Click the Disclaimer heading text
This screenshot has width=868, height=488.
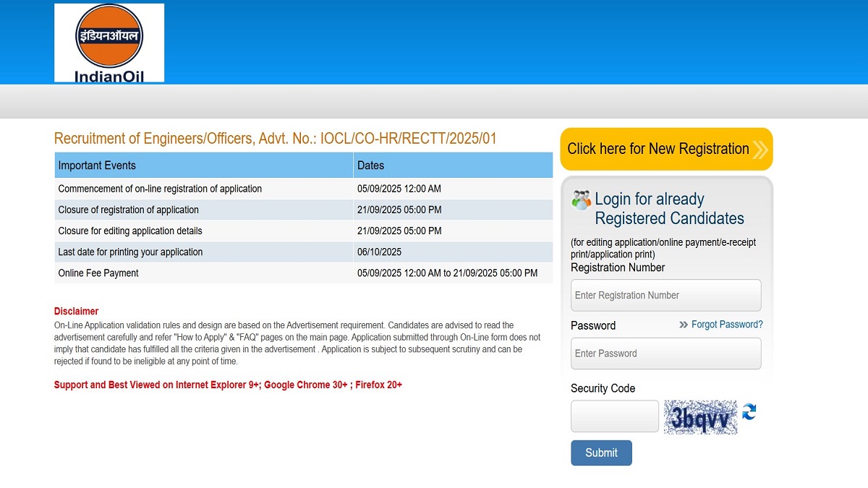76,311
